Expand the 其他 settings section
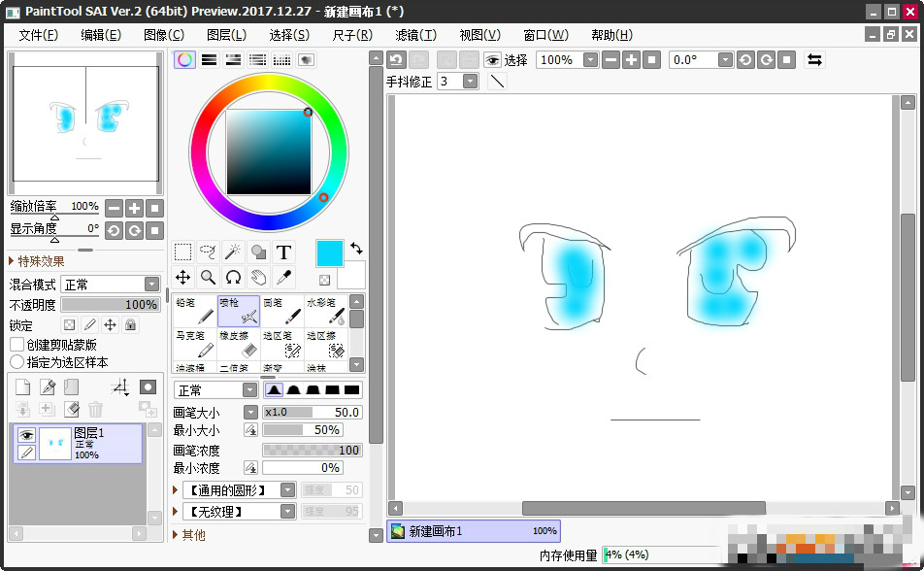Viewport: 924px width, 571px height. point(188,535)
